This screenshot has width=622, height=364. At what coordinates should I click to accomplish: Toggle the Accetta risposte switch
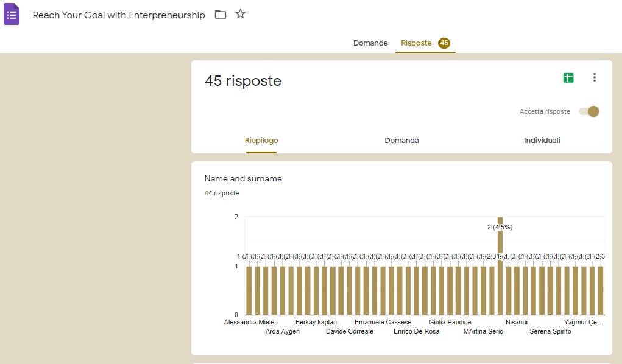coord(590,111)
